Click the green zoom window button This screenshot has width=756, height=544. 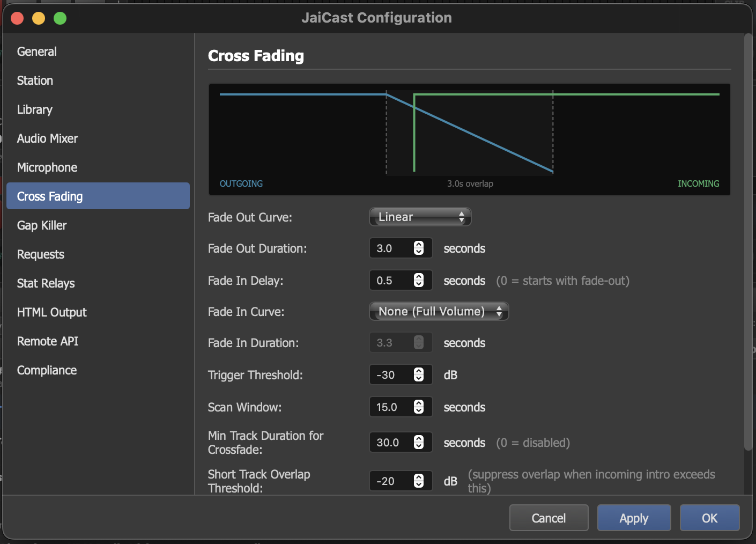[60, 18]
